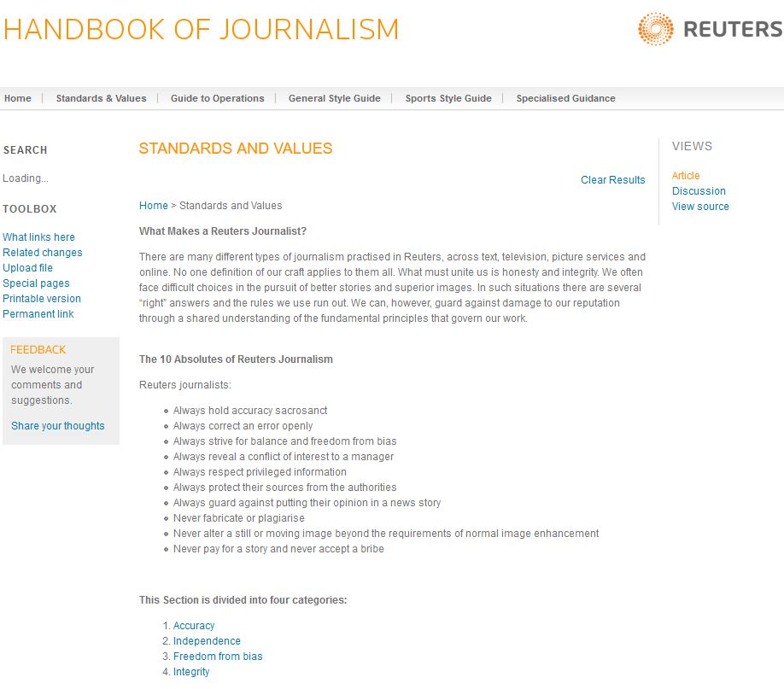Screen dimensions: 784x689
Task: Click the 'Loading...' search text
Action: (x=26, y=178)
